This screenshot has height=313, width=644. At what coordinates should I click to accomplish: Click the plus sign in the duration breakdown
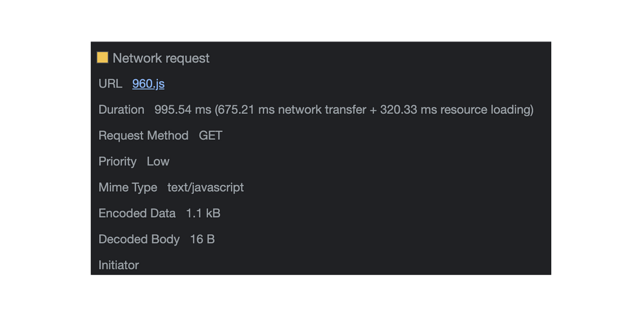click(x=373, y=110)
